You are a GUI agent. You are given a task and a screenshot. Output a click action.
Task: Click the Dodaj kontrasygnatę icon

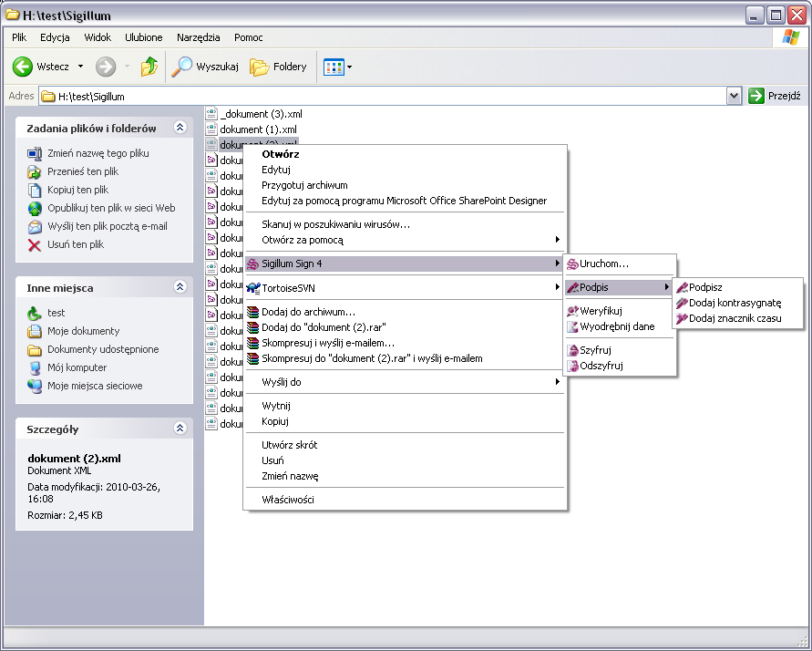tap(682, 303)
